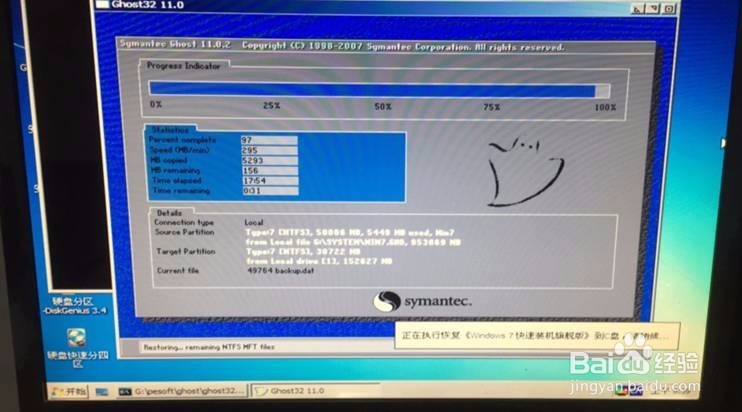742x412 pixels.
Task: Click the yellow restore notification tooltip
Action: [537, 336]
